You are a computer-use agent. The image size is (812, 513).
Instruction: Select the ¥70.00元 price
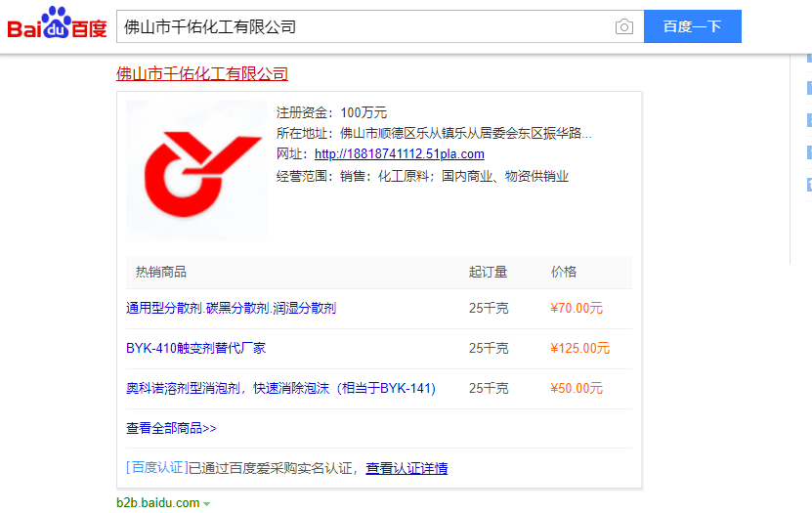point(577,309)
